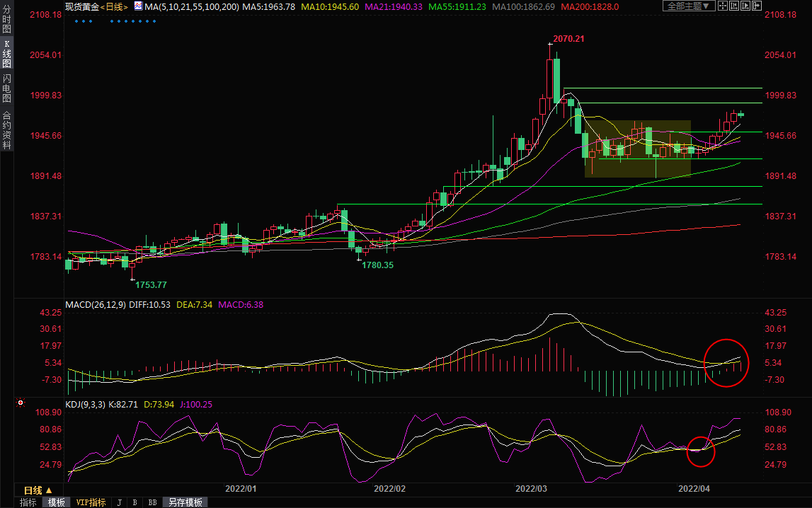The width and height of the screenshot is (812, 508).
Task: Switch to the 分时图 side tab
Action: (x=6, y=21)
